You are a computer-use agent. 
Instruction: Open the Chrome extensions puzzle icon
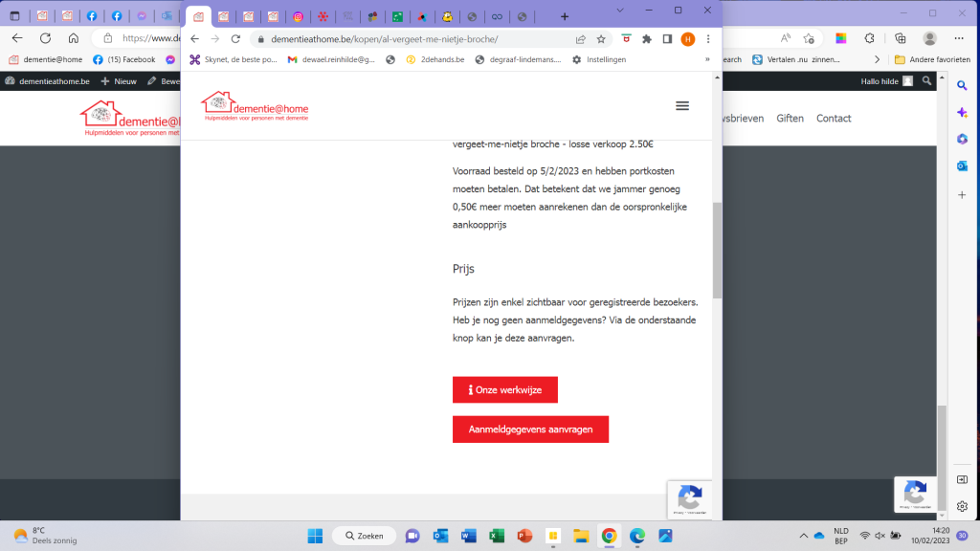coord(647,39)
